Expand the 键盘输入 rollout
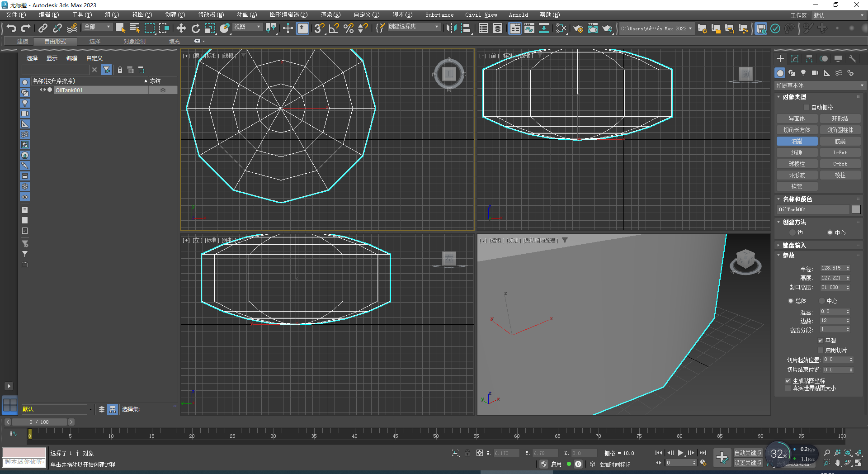Viewport: 868px width, 474px height. [794, 245]
